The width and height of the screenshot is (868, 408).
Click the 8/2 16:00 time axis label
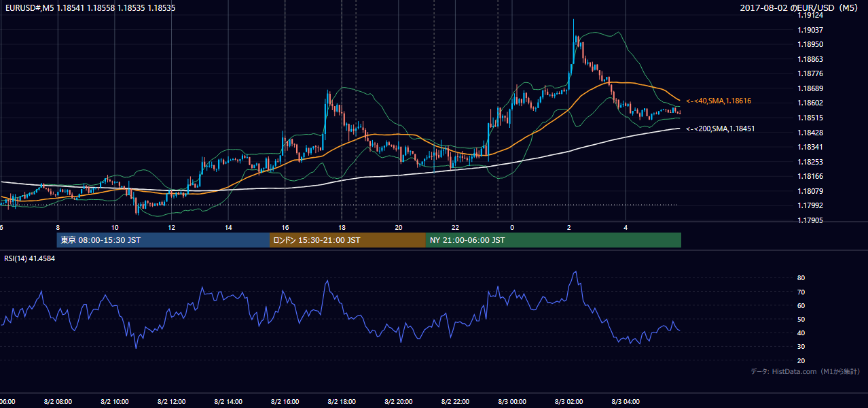287,402
